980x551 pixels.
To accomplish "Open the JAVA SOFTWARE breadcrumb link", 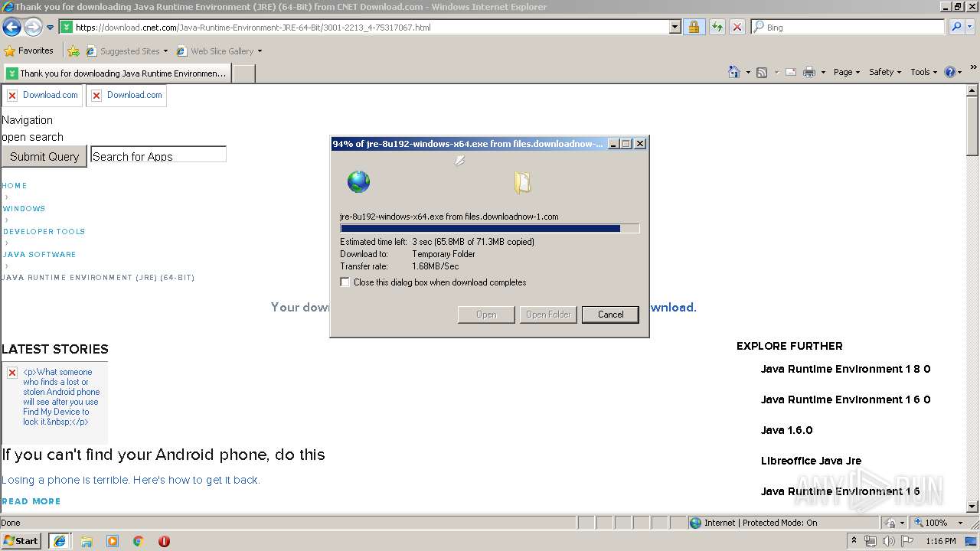I will tap(39, 254).
